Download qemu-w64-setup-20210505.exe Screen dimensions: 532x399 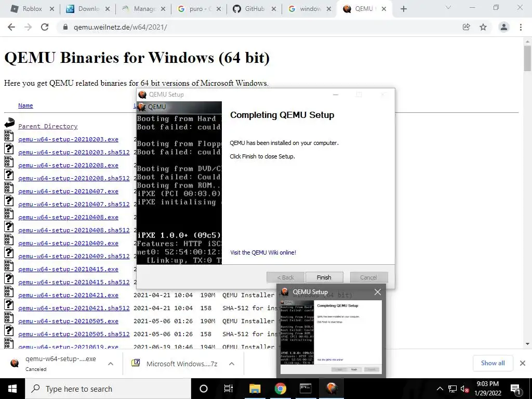68,321
